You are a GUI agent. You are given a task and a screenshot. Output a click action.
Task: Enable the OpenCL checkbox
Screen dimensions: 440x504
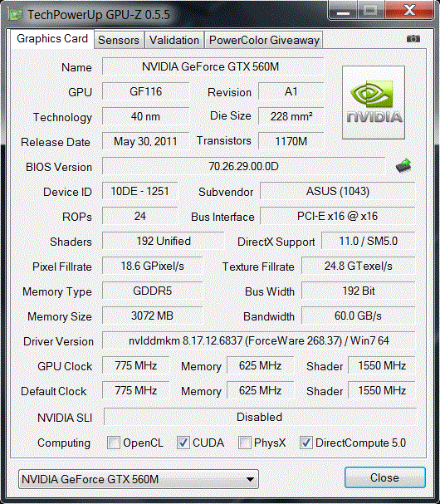coord(114,443)
